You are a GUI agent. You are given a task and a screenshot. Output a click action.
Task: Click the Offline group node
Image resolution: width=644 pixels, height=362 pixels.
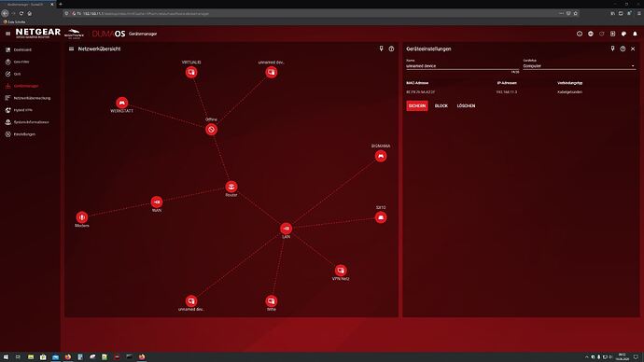coord(211,130)
